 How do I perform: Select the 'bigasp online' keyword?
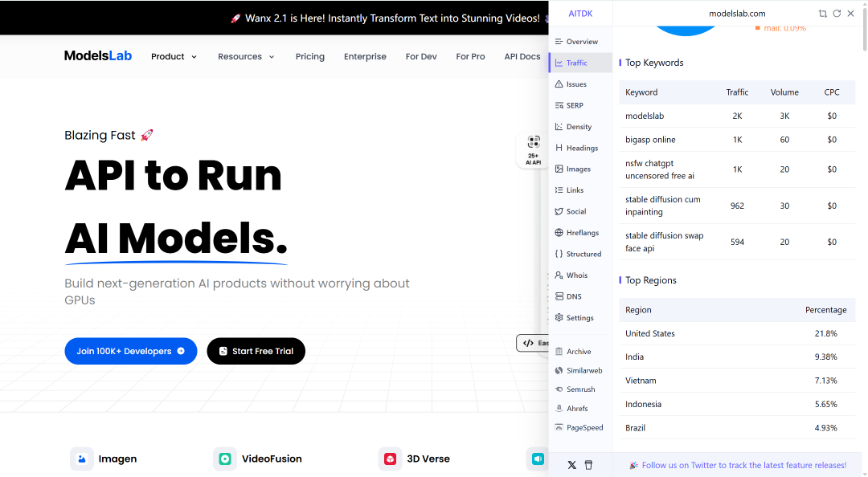(x=650, y=140)
